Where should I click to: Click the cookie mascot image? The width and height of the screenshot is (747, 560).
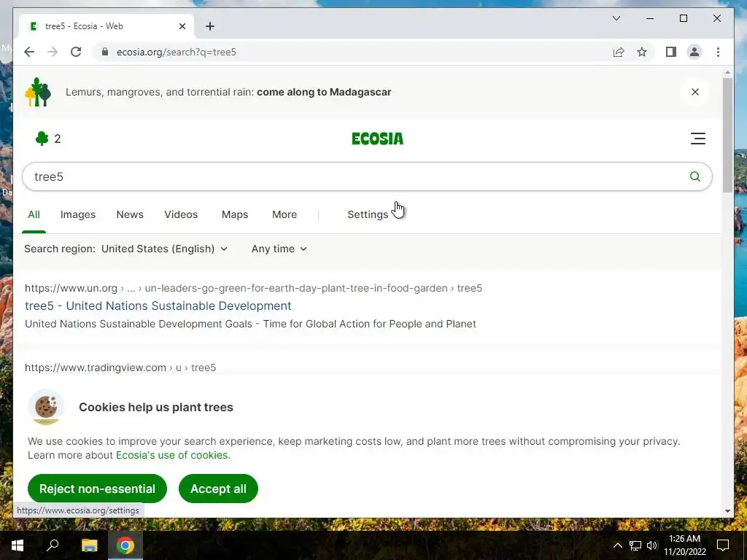46,408
